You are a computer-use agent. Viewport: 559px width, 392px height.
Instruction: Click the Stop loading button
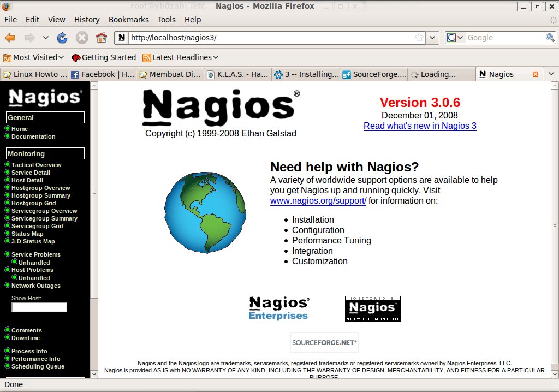click(x=82, y=38)
